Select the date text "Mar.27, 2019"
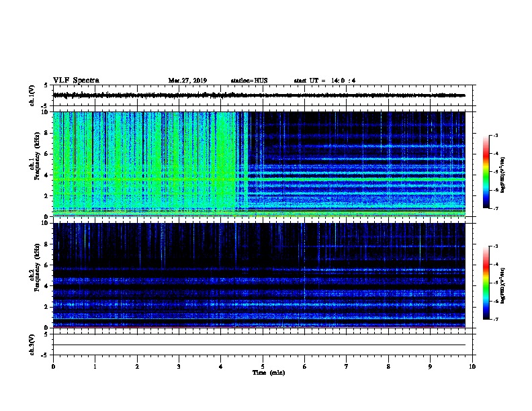The image size is (532, 411). pyautogui.click(x=187, y=81)
